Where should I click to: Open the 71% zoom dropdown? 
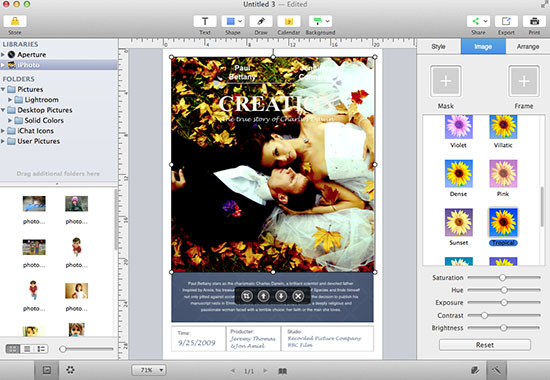pyautogui.click(x=149, y=370)
